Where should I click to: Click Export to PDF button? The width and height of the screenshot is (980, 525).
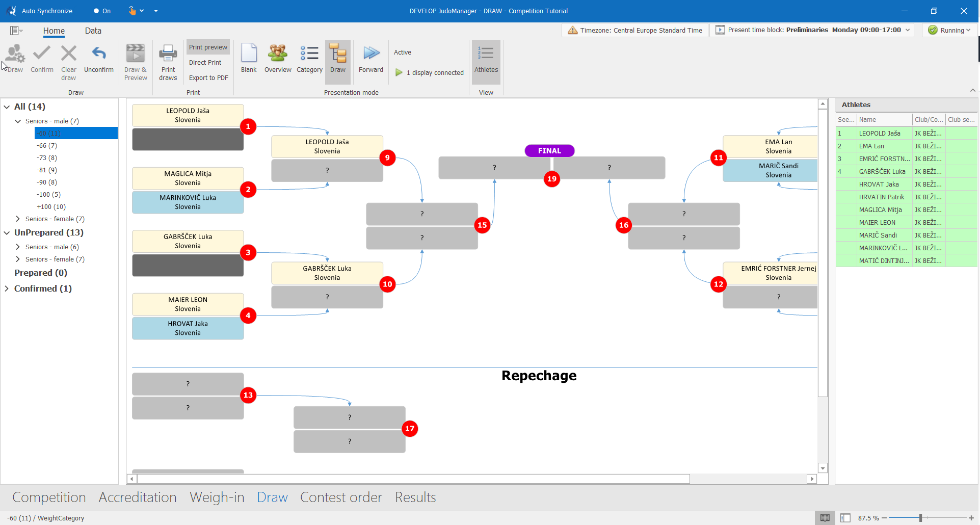click(208, 77)
